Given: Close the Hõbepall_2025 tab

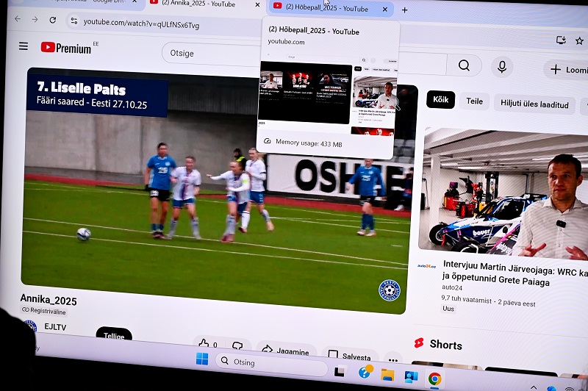Looking at the screenshot, I should pos(384,10).
